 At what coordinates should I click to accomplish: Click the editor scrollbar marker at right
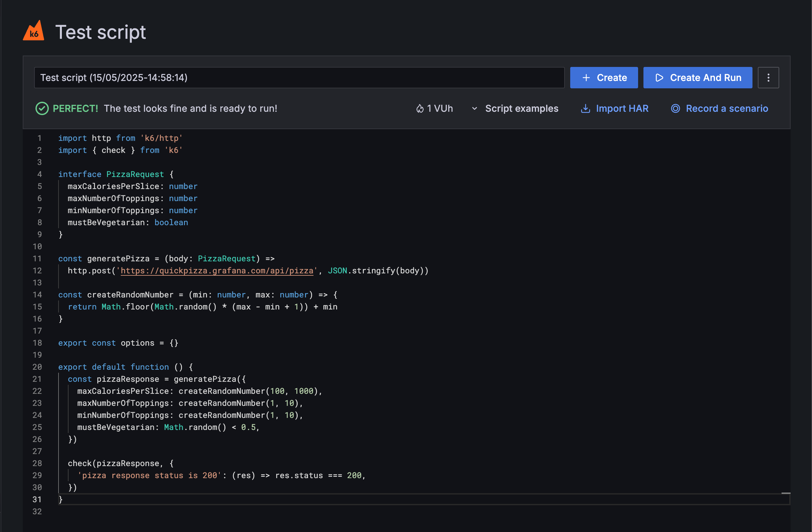pyautogui.click(x=786, y=493)
